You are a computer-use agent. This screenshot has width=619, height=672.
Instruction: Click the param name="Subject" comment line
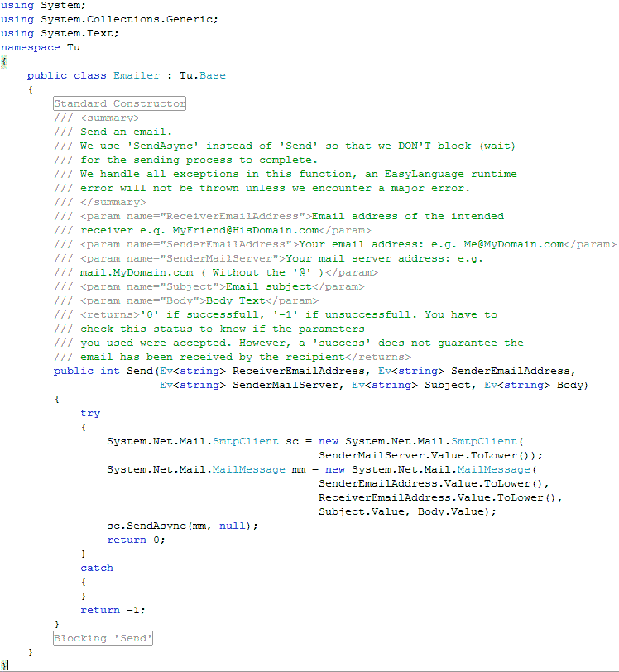[x=209, y=286]
